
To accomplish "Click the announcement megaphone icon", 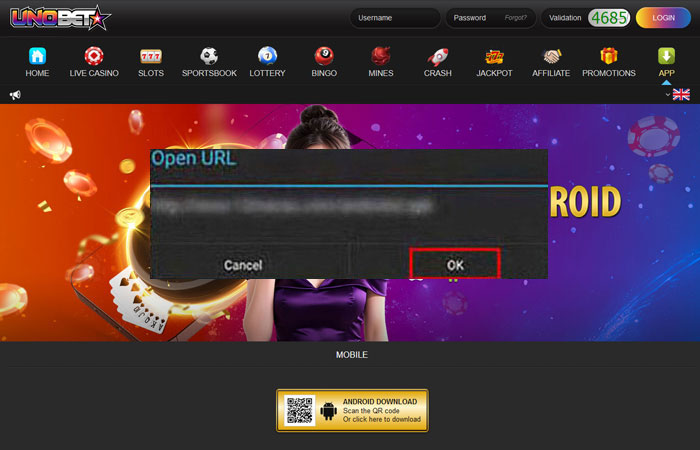I will [15, 95].
